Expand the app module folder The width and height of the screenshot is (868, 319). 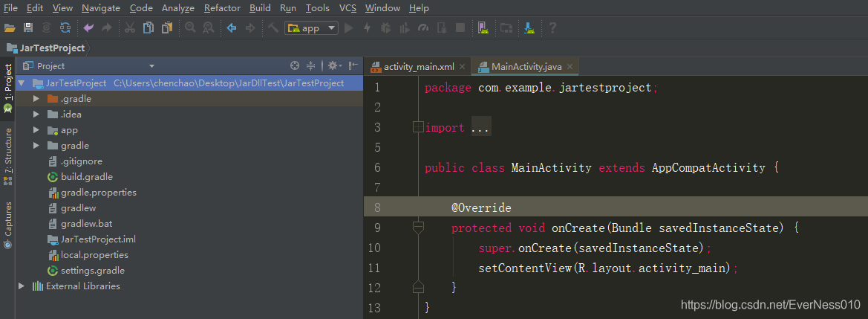coord(36,130)
